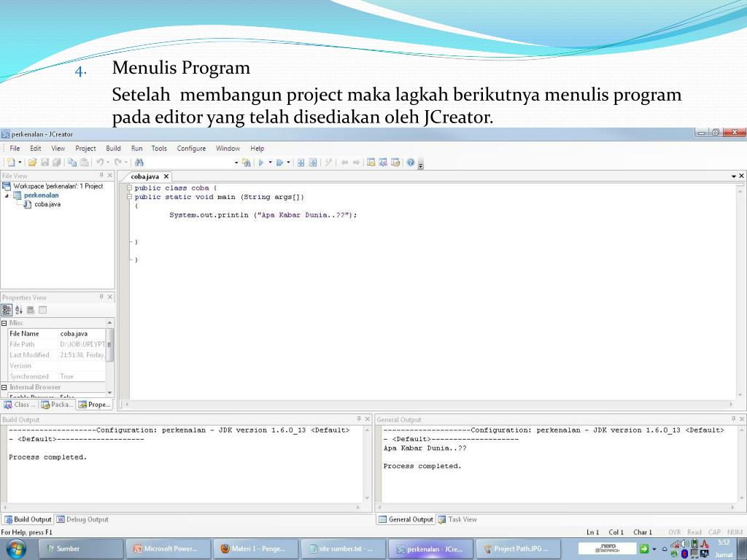Click the Save All toolbar icon
Screen dimensions: 747x560
(57, 163)
